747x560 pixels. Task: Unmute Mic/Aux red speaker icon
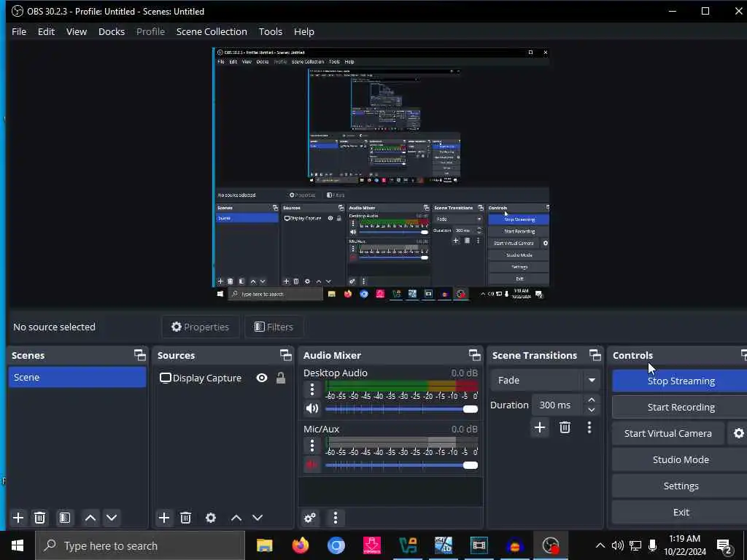coord(312,464)
